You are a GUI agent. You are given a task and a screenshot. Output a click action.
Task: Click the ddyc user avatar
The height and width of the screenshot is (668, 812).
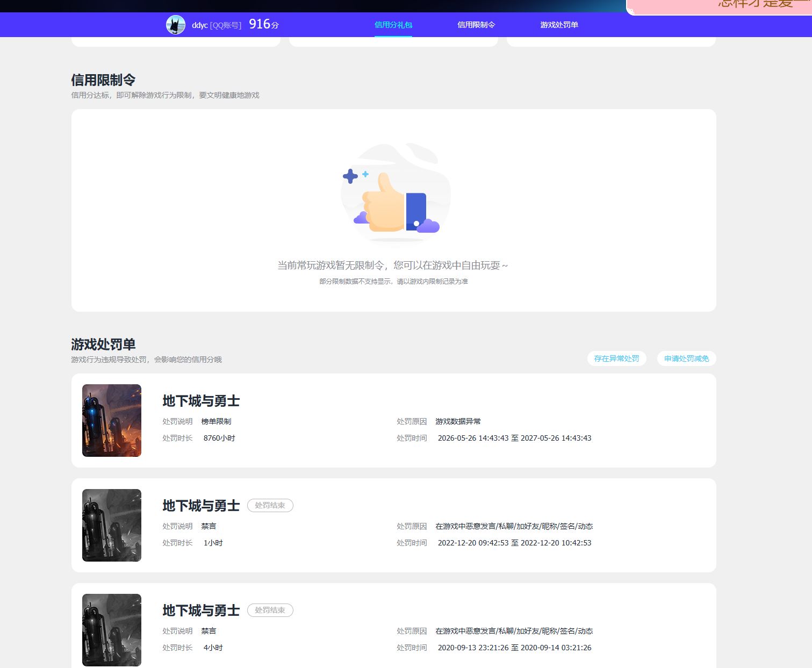[x=176, y=25]
